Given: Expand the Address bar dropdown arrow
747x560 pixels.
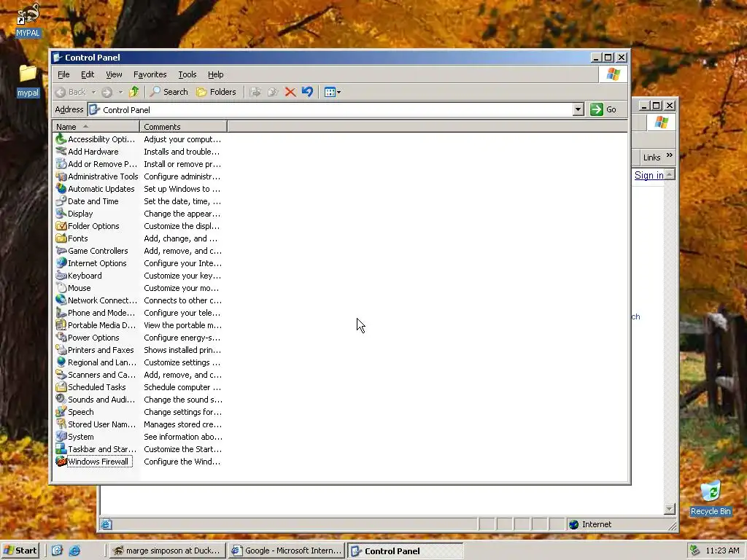Looking at the screenshot, I should pos(578,109).
